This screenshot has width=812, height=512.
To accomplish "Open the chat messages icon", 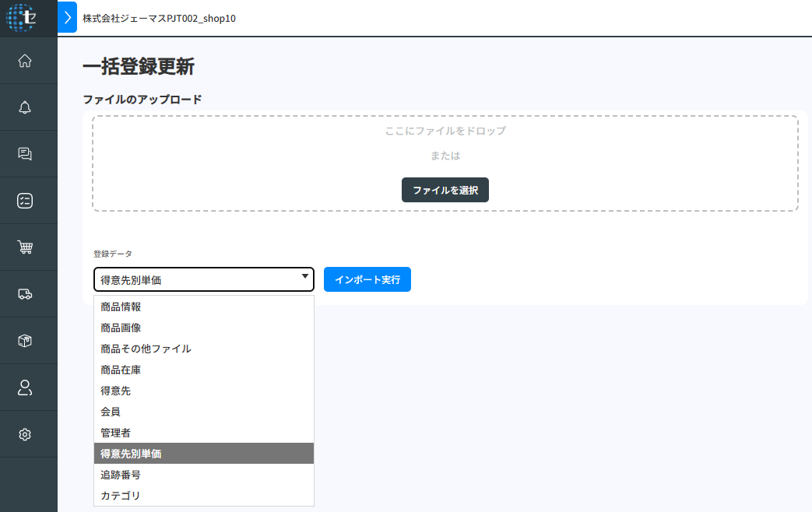I will (25, 154).
